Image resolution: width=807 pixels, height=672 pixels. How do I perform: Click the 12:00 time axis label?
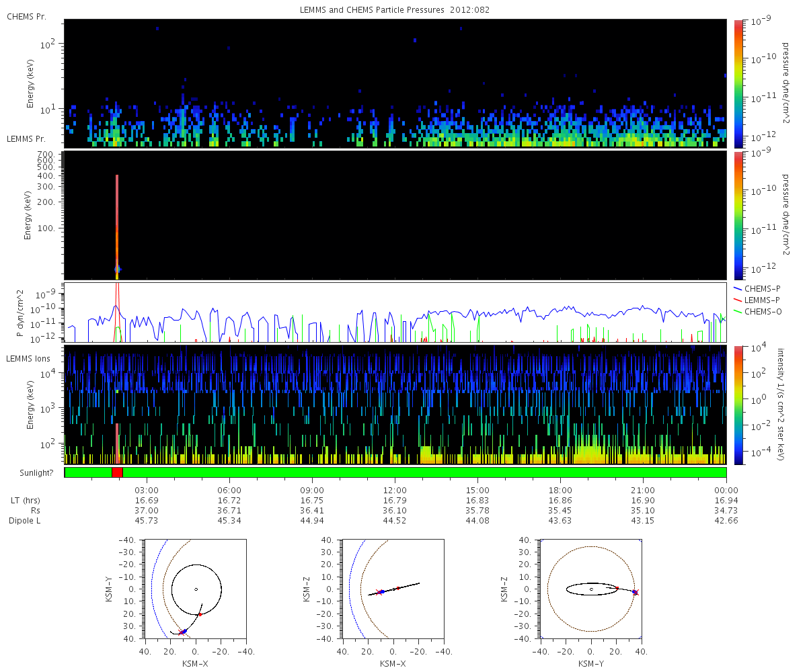point(395,489)
